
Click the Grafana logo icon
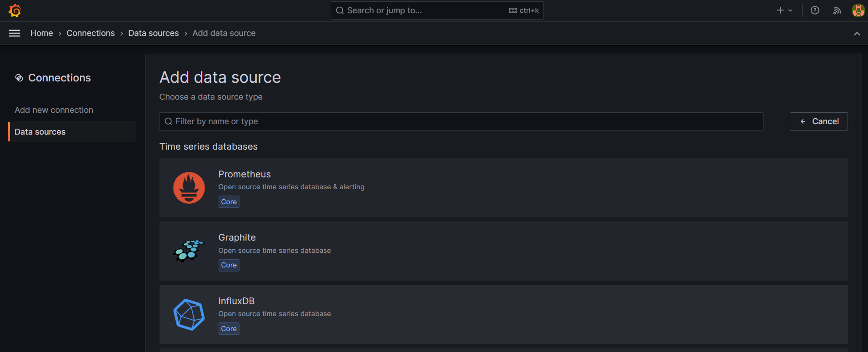[15, 10]
